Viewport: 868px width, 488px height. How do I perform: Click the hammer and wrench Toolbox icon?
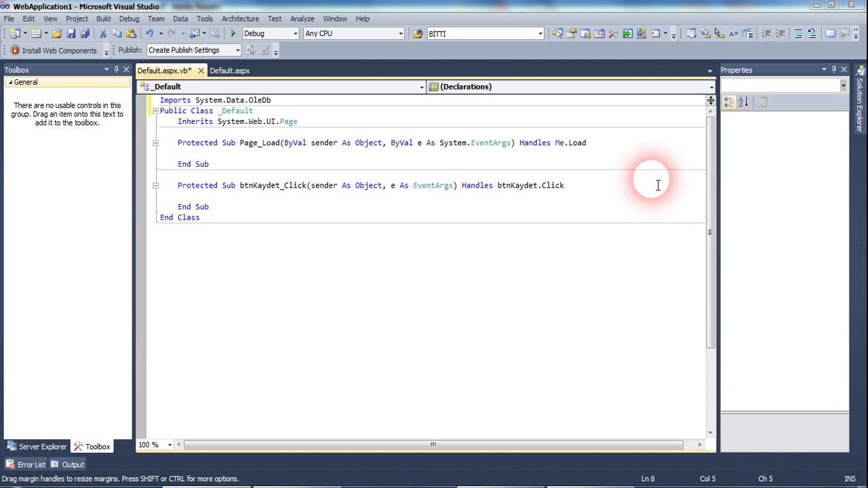click(x=613, y=33)
